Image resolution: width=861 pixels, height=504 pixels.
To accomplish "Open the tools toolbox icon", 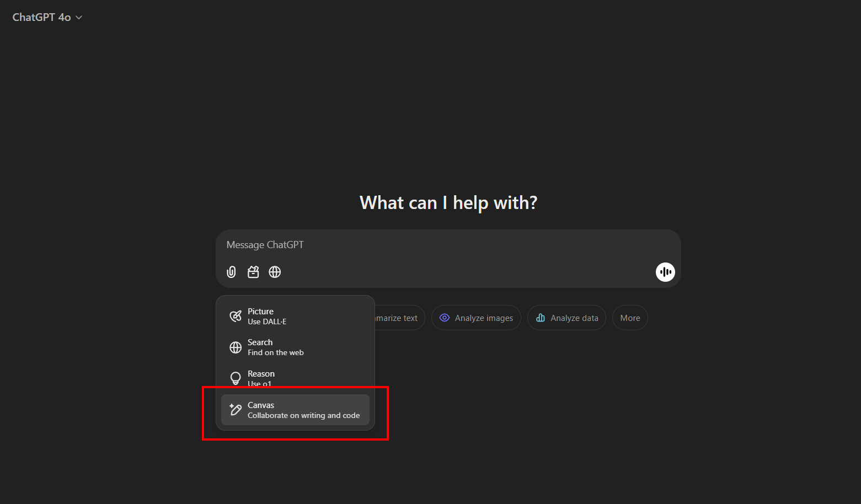I will [x=253, y=272].
